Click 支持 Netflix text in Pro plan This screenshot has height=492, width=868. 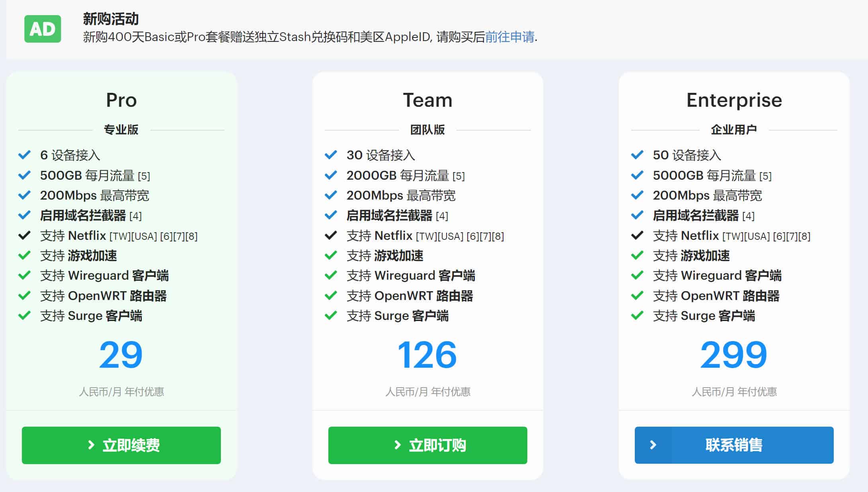click(x=73, y=236)
